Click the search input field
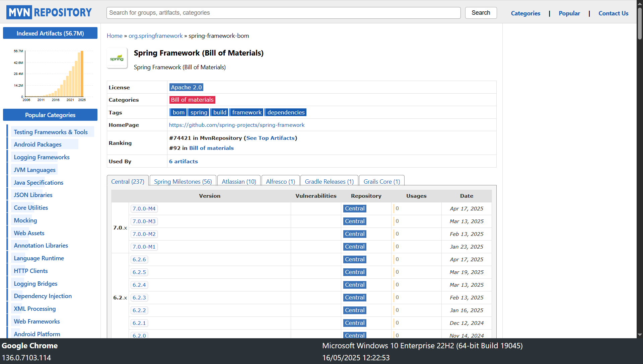Screen dimensions: 643x364 [283, 13]
